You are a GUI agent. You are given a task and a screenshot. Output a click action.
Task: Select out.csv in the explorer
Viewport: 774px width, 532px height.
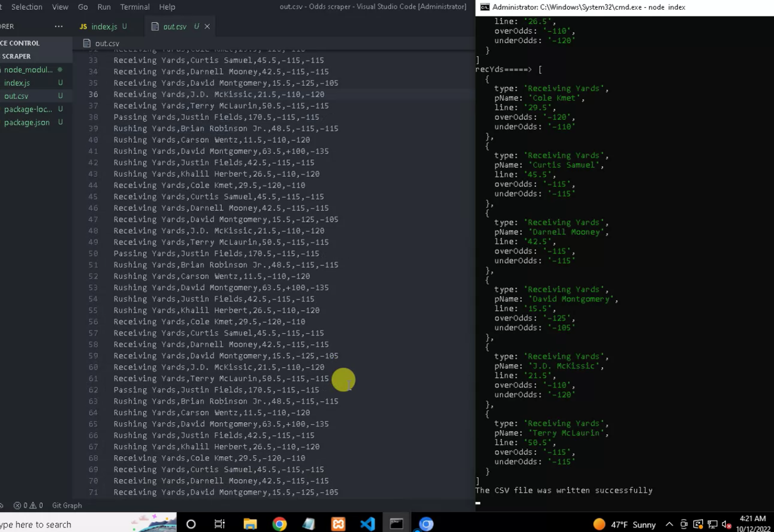pos(16,96)
